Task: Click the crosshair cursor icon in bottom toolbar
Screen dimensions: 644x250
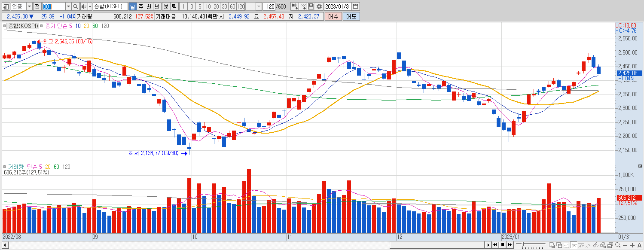Action: click(574, 245)
